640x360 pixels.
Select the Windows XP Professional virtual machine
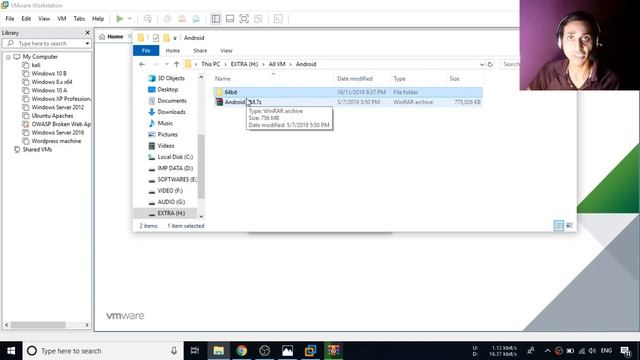pyautogui.click(x=61, y=99)
